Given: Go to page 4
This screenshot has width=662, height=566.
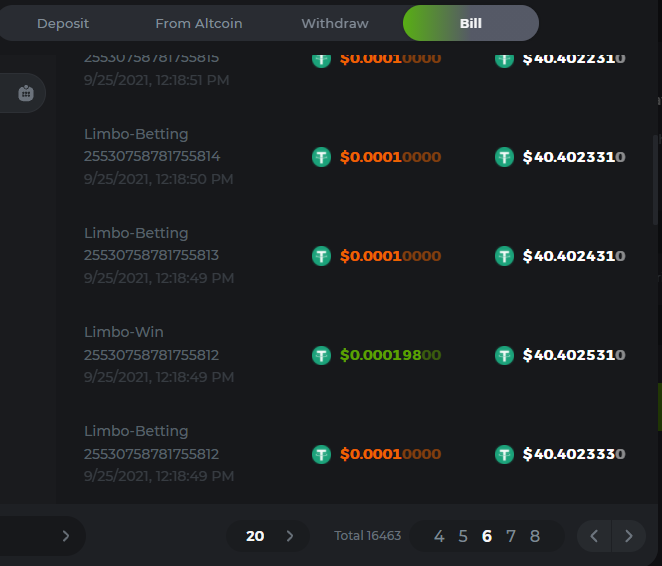Looking at the screenshot, I should click(x=439, y=536).
